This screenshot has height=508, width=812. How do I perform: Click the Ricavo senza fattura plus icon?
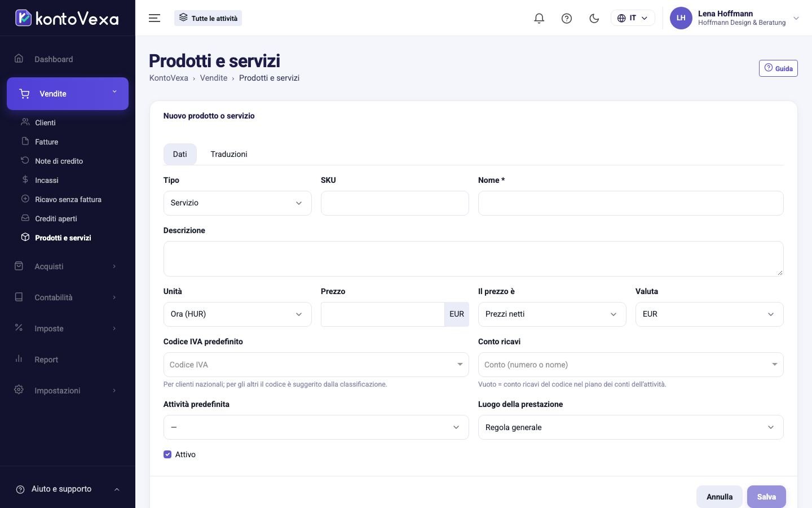click(x=25, y=199)
